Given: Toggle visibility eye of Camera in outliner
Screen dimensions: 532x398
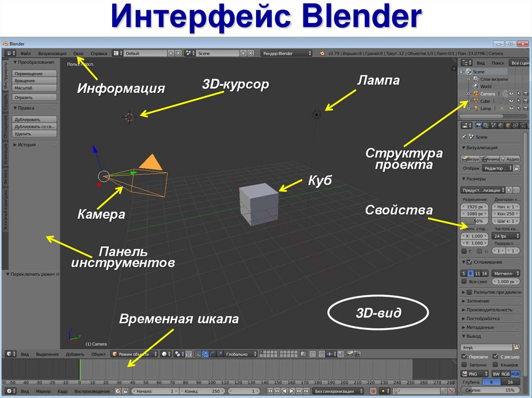Looking at the screenshot, I should (511, 93).
